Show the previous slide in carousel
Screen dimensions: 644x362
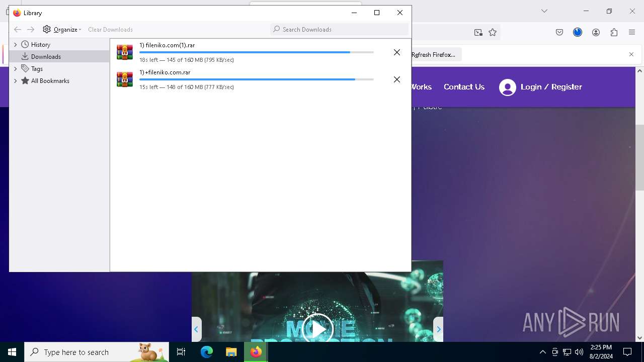pos(196,329)
